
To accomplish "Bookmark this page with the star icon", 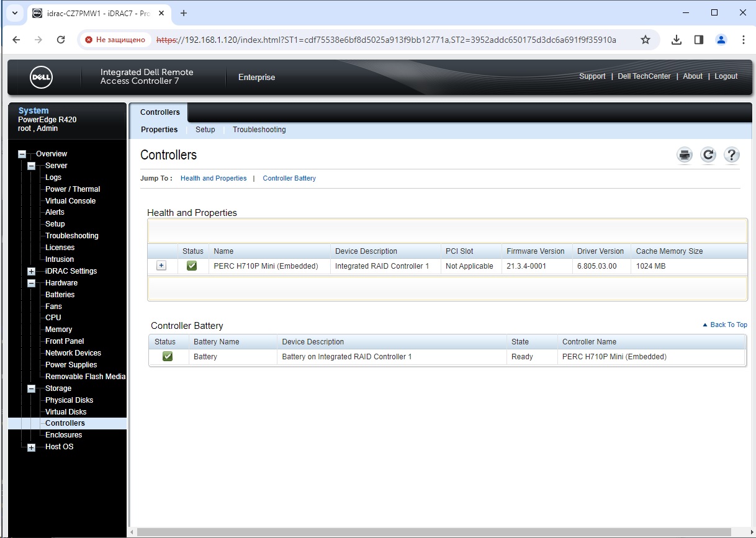I will point(646,40).
